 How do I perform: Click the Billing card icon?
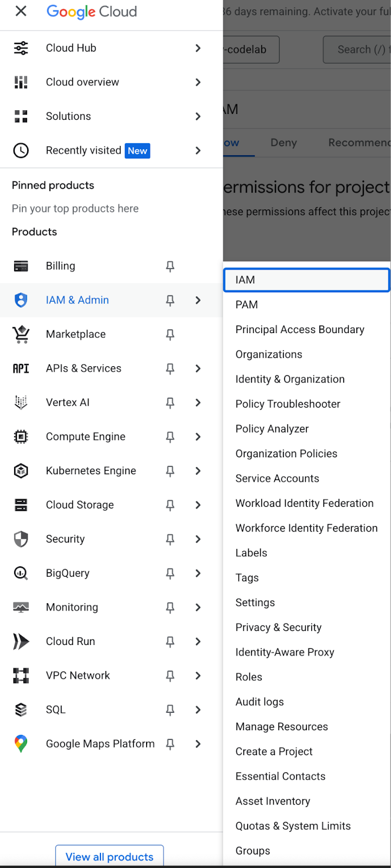coord(21,266)
